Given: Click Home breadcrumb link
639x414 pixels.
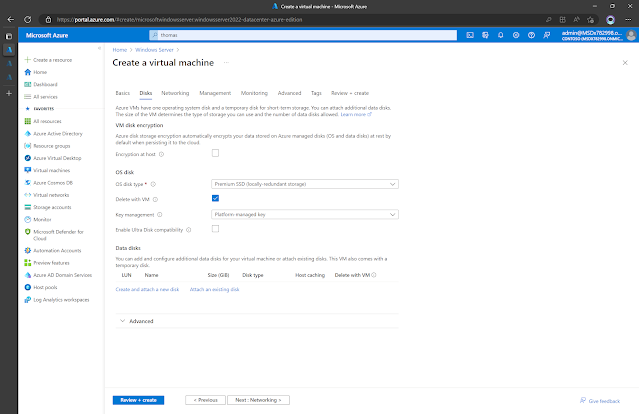Looking at the screenshot, I should [120, 50].
